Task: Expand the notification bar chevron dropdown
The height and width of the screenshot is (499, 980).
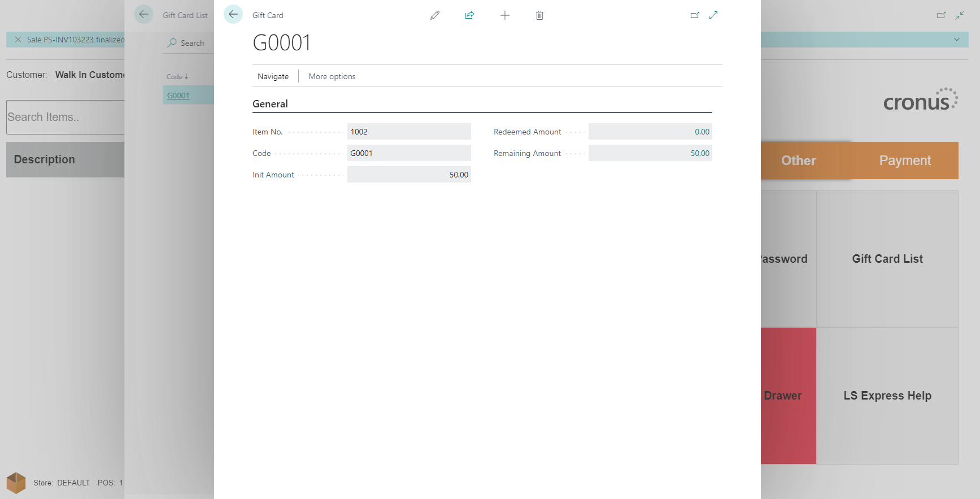Action: tap(956, 40)
